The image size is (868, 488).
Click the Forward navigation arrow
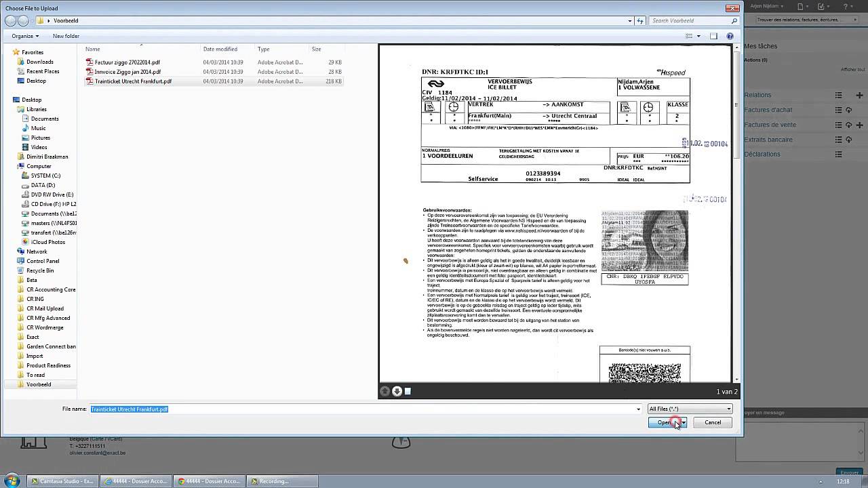click(x=23, y=21)
